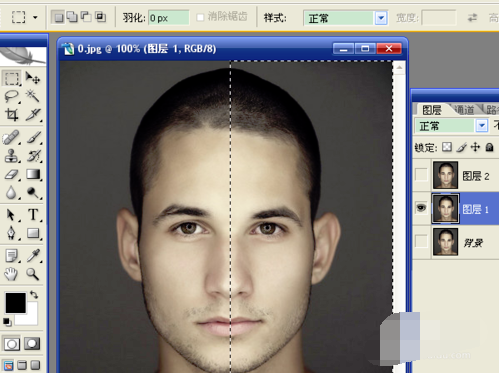
Task: Toggle the anti-alias checkbox
Action: pos(200,17)
